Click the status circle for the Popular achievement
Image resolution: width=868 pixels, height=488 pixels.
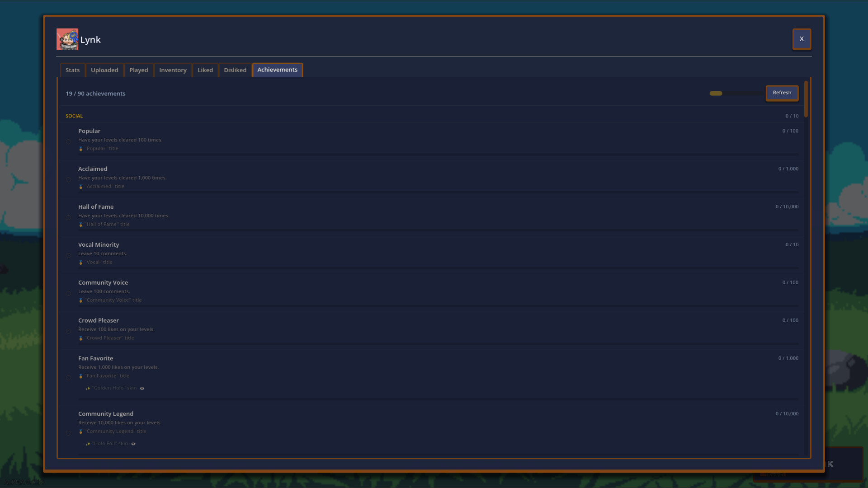pyautogui.click(x=69, y=141)
